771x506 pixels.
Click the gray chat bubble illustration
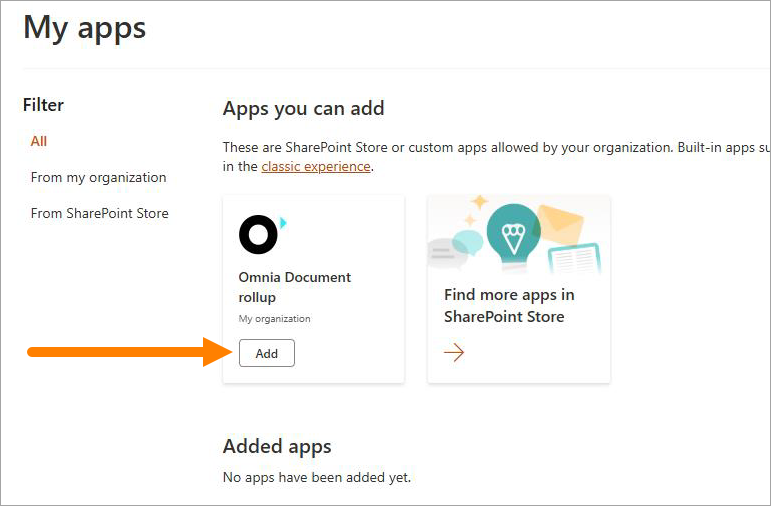point(446,253)
